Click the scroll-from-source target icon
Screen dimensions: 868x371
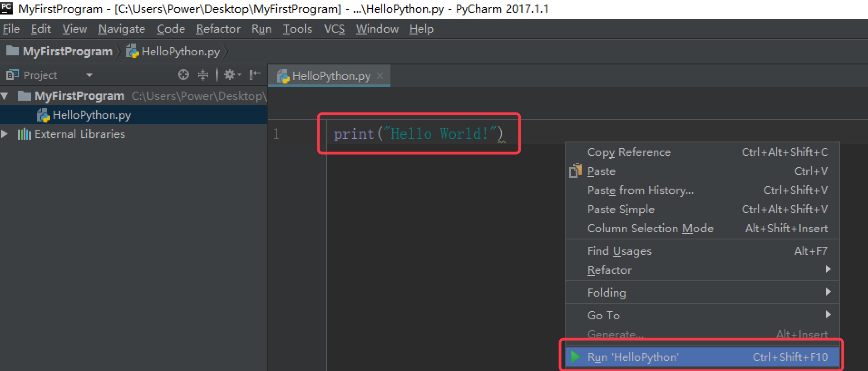pyautogui.click(x=183, y=75)
